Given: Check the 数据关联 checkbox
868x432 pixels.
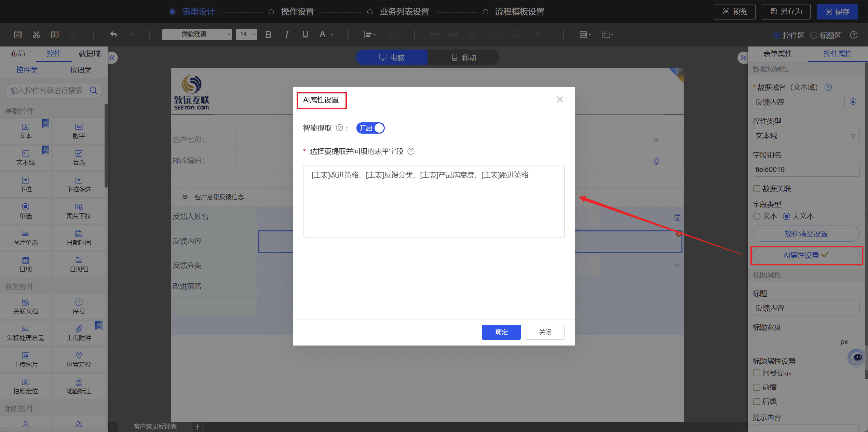Looking at the screenshot, I should click(x=757, y=189).
